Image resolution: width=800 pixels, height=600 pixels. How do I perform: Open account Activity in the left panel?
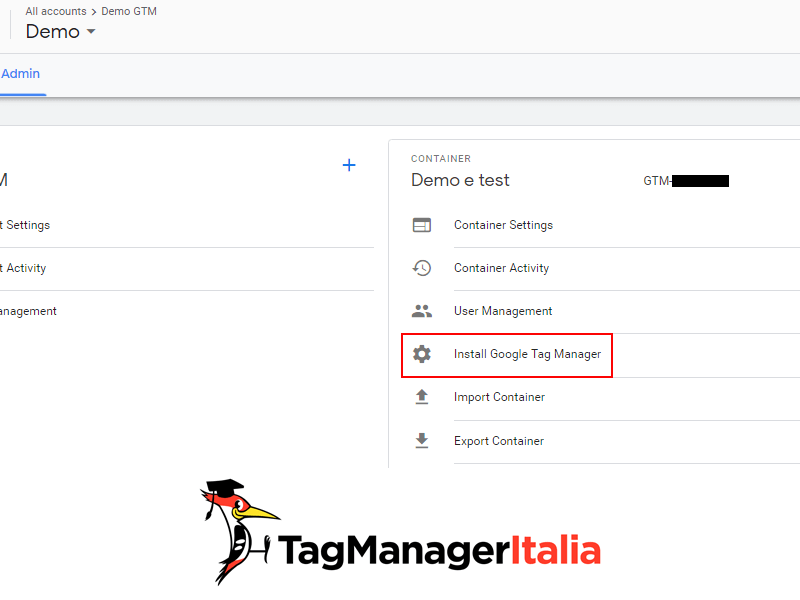coord(23,268)
